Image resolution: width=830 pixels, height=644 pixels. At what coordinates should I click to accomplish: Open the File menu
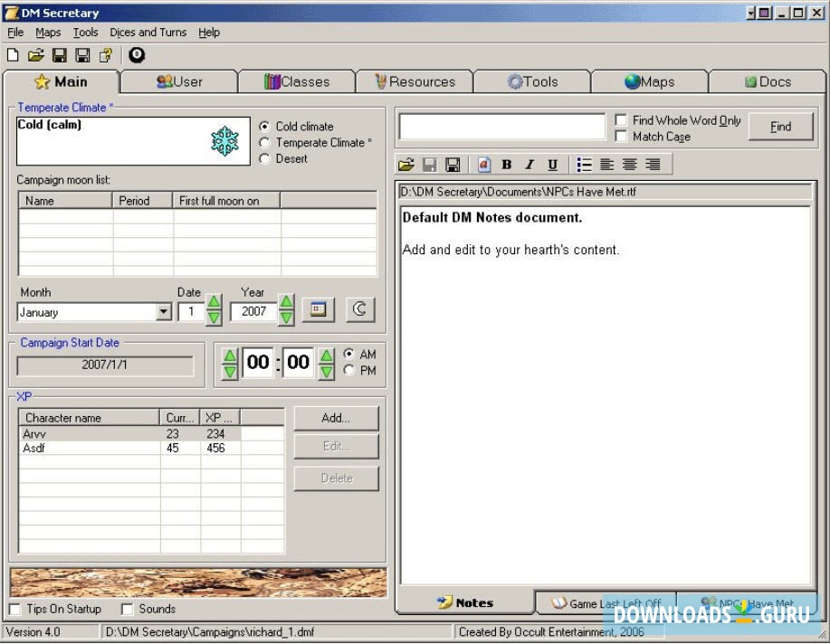(15, 33)
